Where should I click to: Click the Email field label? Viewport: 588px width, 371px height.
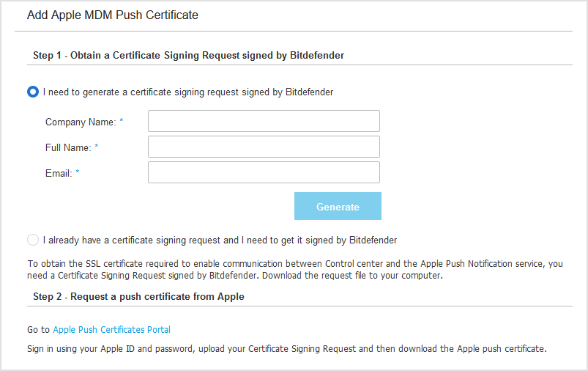pos(59,173)
